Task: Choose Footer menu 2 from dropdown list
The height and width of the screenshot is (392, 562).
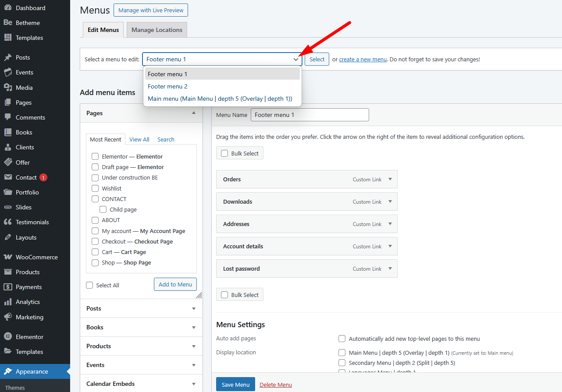Action: click(x=167, y=86)
